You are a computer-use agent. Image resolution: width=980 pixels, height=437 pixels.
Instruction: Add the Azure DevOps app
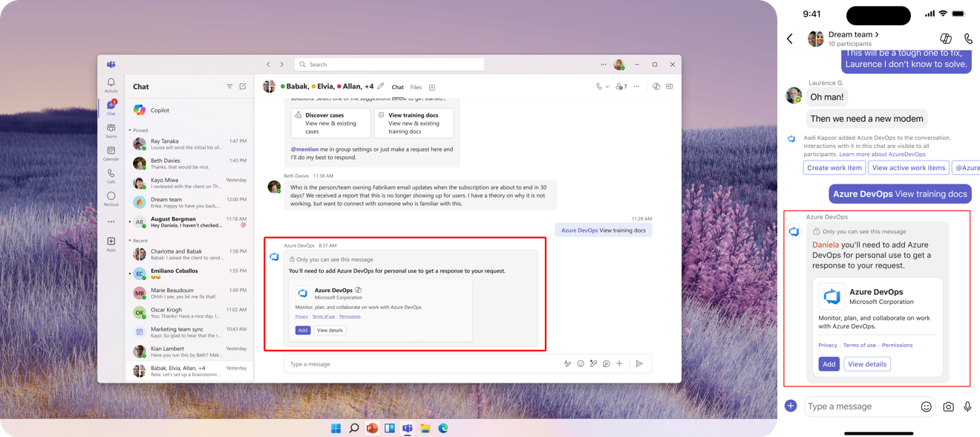pos(302,330)
